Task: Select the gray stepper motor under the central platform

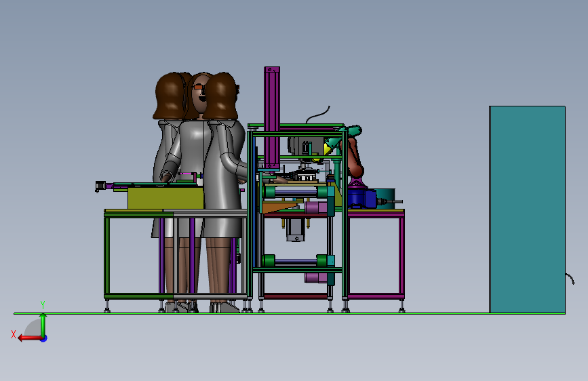Action: (296, 230)
